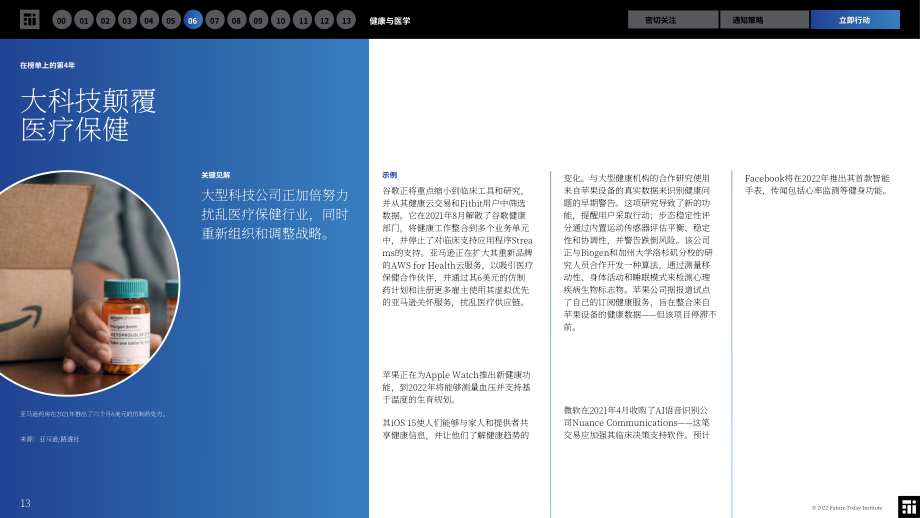The height and width of the screenshot is (518, 920).
Task: Click paragraph starting 其iOS 15使人们能够
Action: click(456, 429)
